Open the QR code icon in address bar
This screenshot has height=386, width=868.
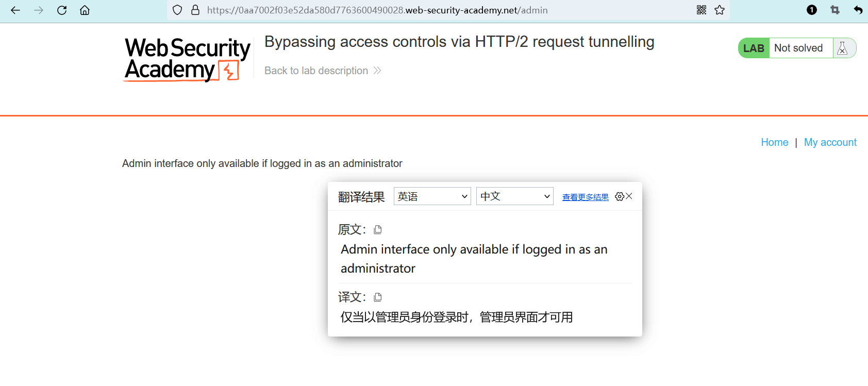pos(702,10)
